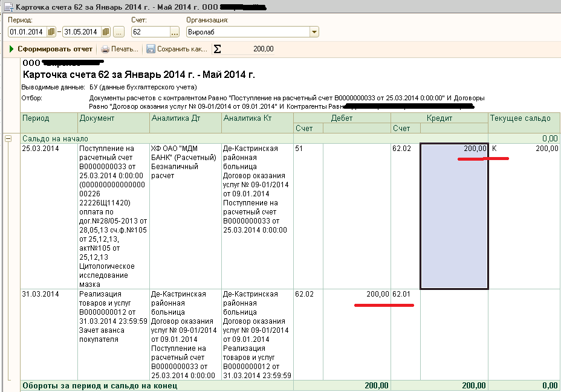Click the period end date field
Screen dimensions: 561x392
pos(82,32)
